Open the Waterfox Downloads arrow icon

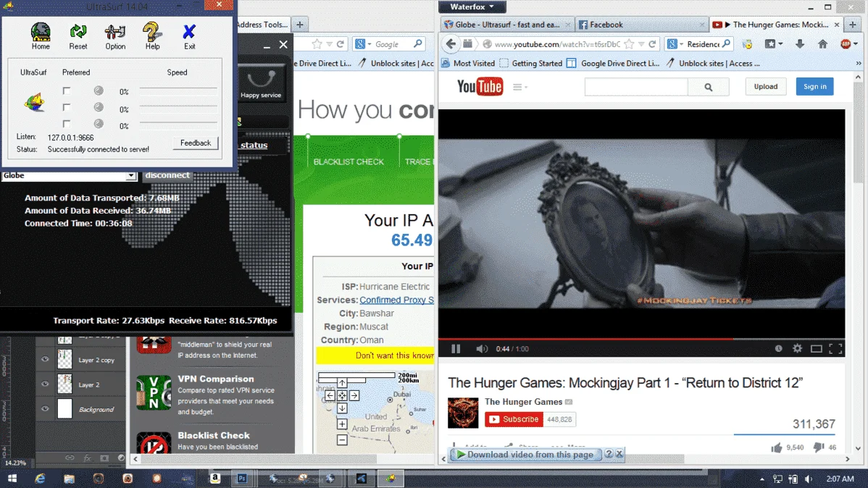click(799, 43)
